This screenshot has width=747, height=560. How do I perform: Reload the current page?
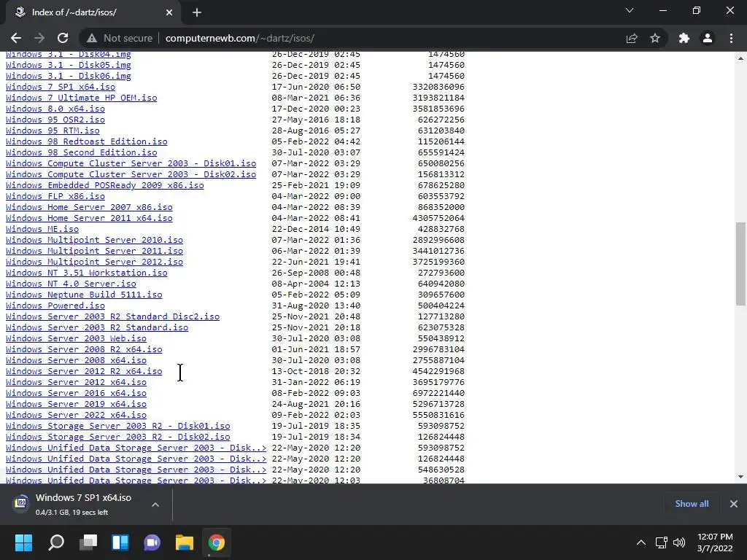point(63,38)
